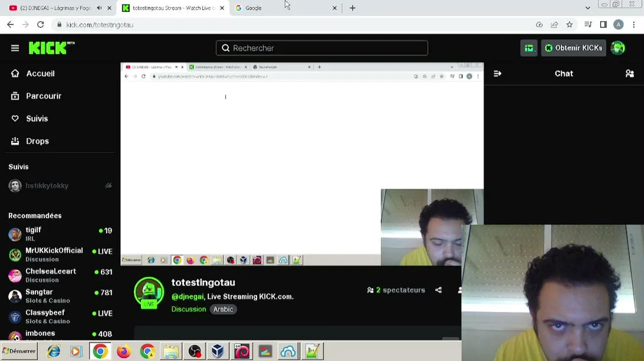Click Sangtar's channel avatar

coord(15,296)
